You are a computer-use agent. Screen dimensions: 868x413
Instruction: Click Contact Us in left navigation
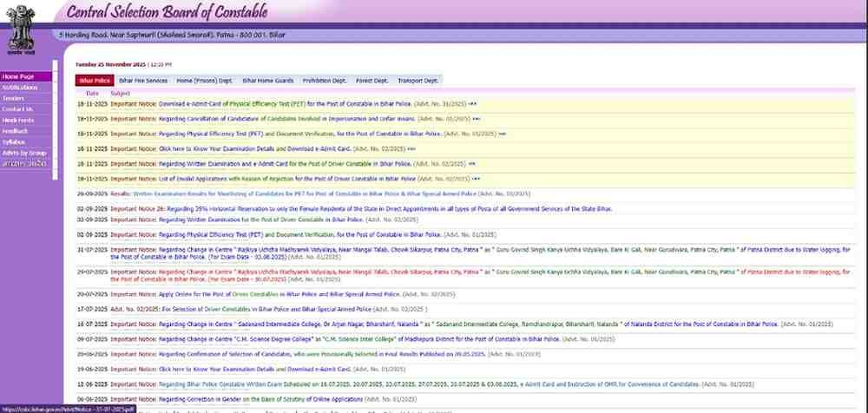[17, 109]
